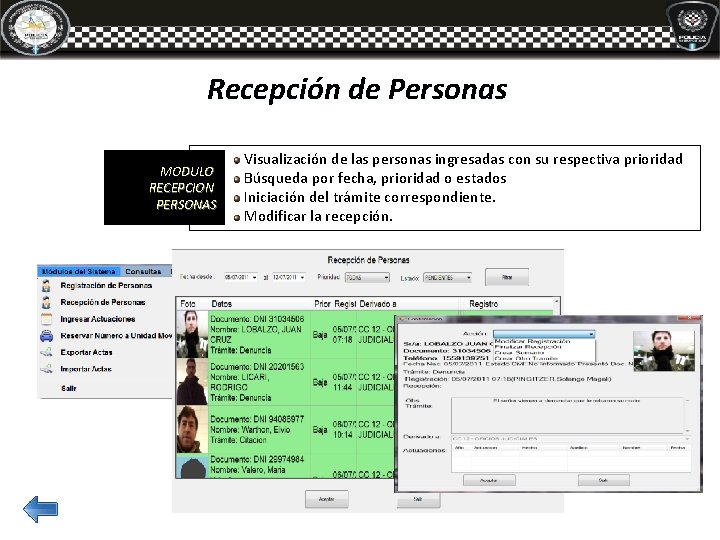Click the Obs Trámite scrollbar down arrow

pos(687,431)
